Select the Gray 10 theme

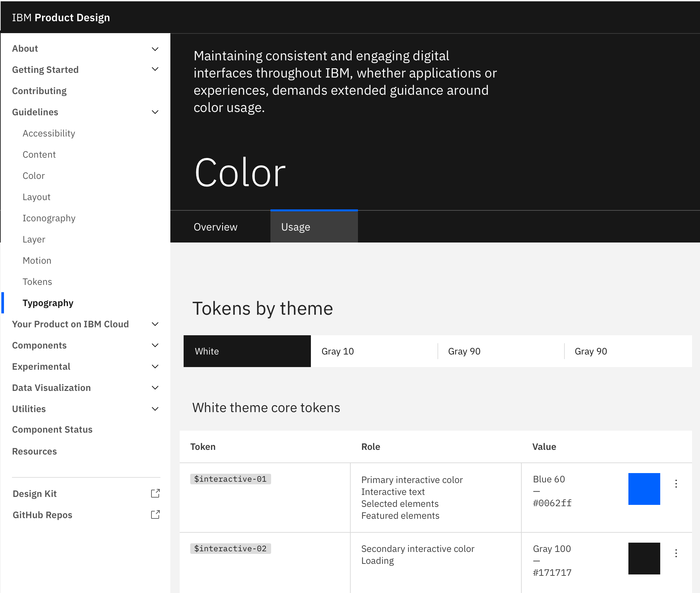point(338,351)
